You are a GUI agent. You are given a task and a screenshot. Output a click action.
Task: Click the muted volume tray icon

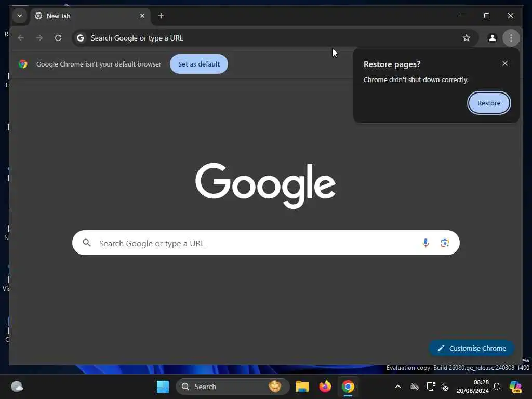click(444, 387)
